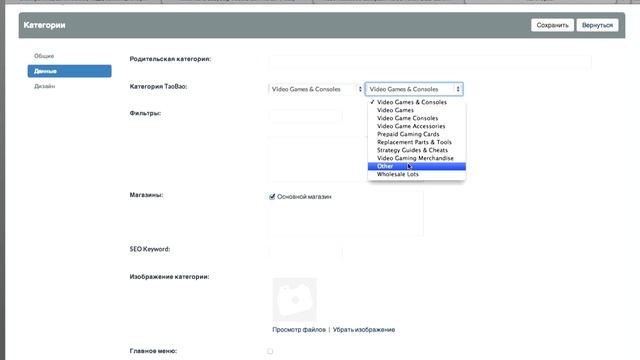640x360 pixels.
Task: Click the Фильтры text input
Action: click(305, 116)
